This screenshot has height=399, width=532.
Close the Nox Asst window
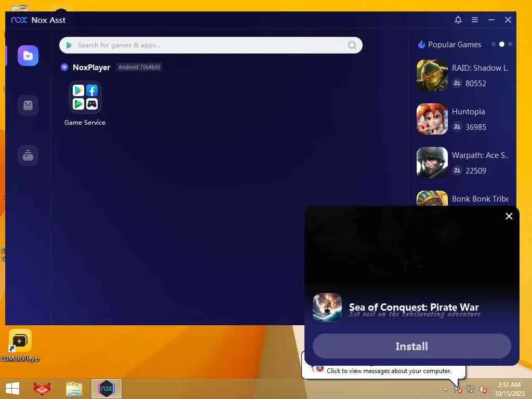click(x=508, y=20)
